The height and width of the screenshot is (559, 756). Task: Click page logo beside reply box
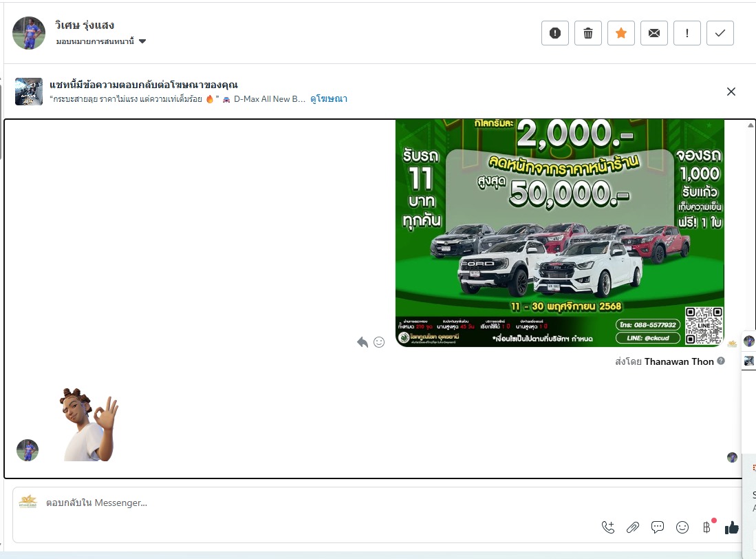[x=28, y=502]
